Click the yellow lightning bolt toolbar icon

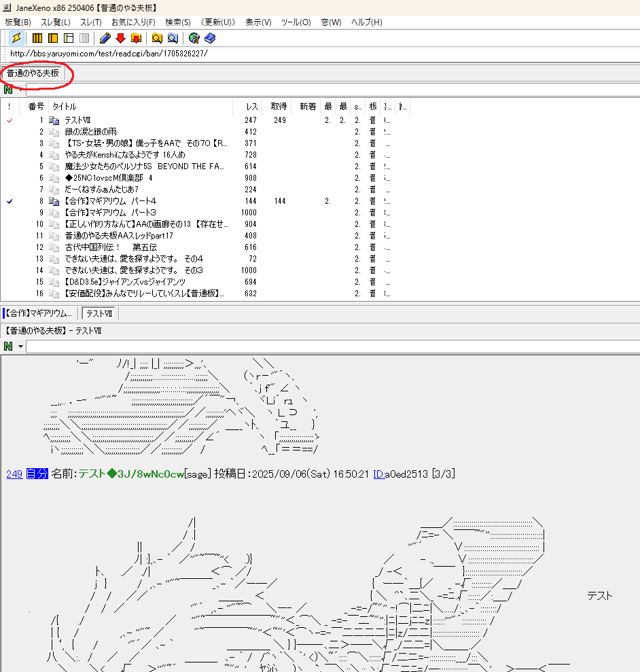pos(16,38)
